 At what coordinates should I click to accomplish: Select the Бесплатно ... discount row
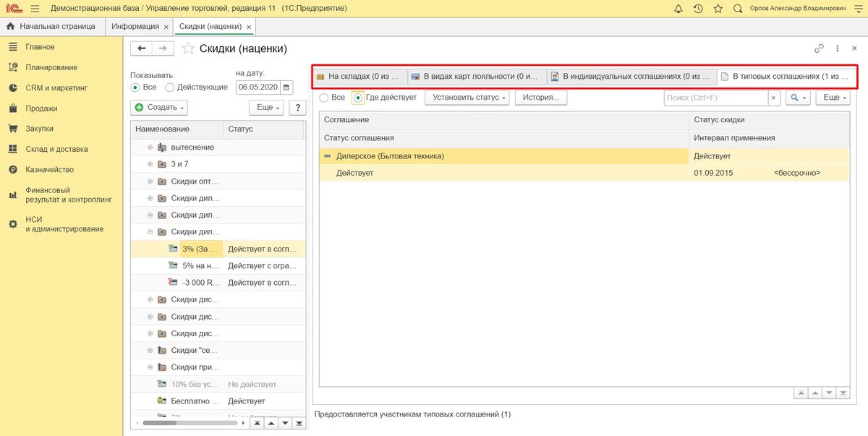pyautogui.click(x=218, y=401)
